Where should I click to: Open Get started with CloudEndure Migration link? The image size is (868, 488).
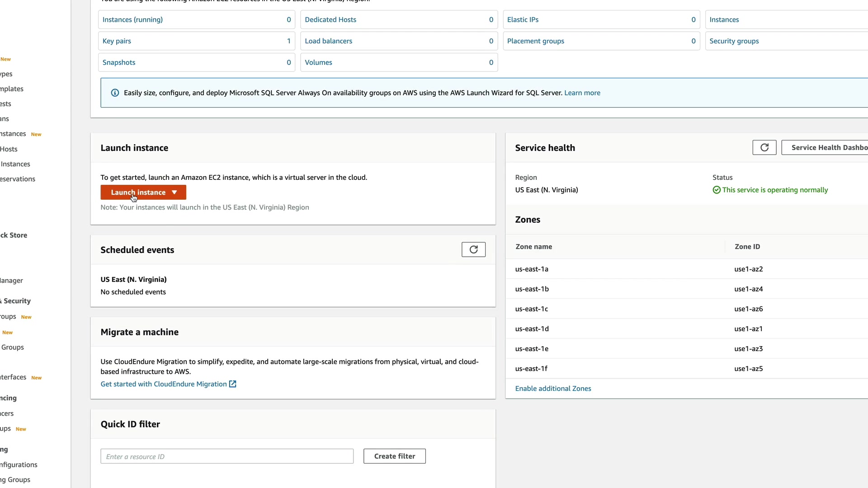pos(163,384)
